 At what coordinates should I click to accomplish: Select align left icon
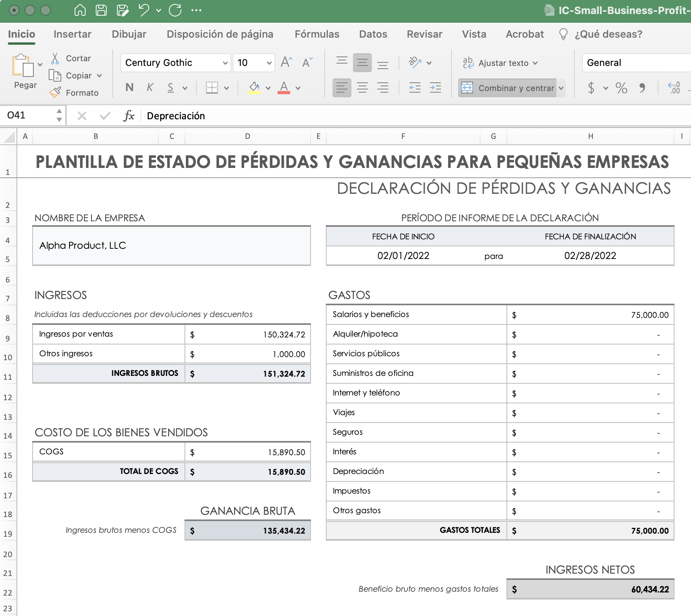[x=342, y=87]
